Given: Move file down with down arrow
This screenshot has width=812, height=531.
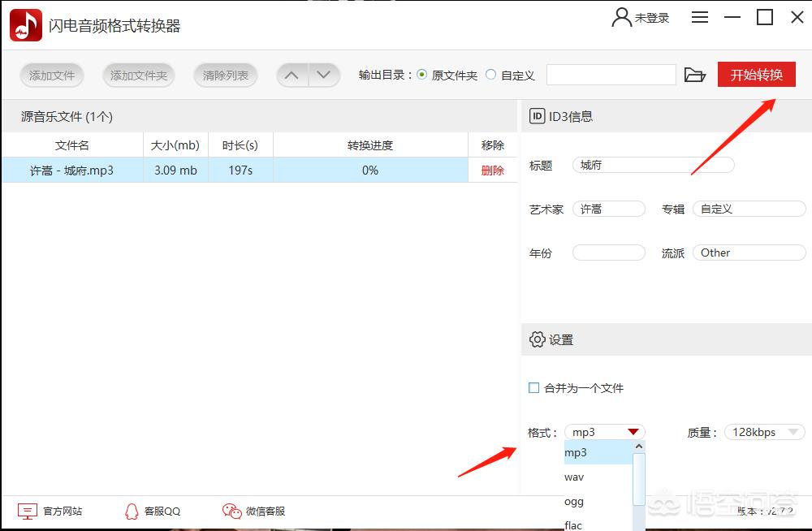Looking at the screenshot, I should (x=324, y=76).
